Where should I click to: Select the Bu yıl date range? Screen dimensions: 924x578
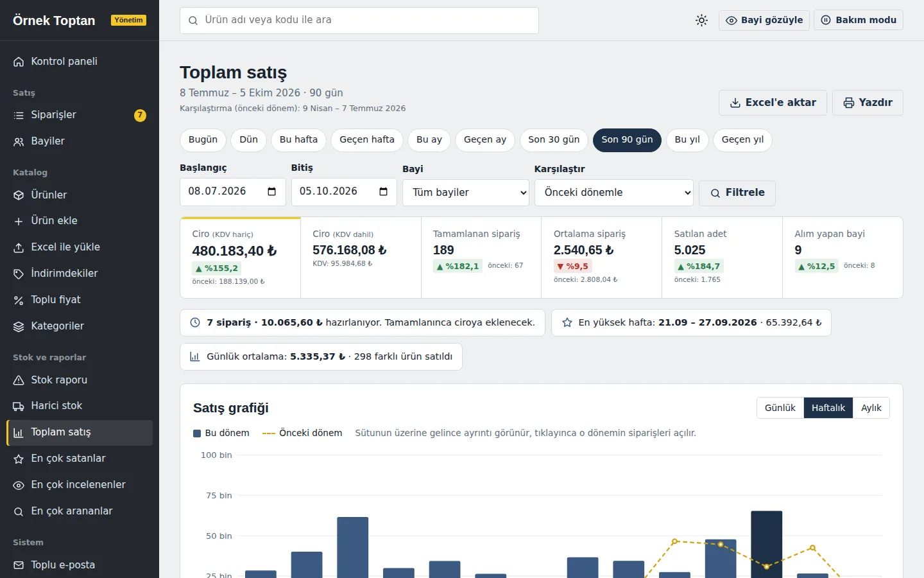coord(687,140)
